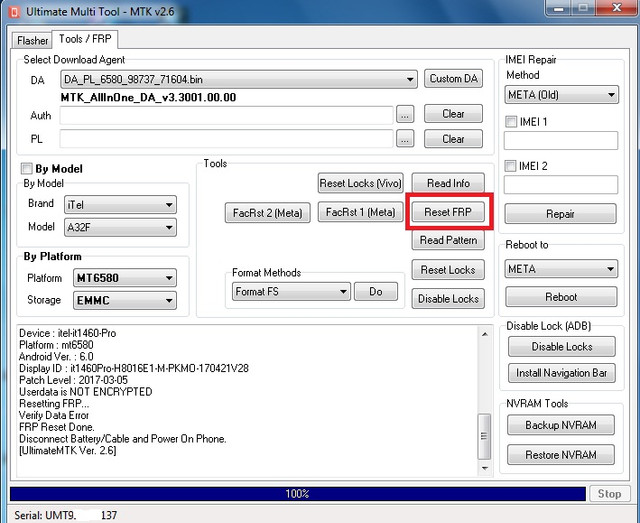Viewport: 640px width, 523px height.
Task: Click the Reset Locks (Vivo) button
Action: pos(360,183)
